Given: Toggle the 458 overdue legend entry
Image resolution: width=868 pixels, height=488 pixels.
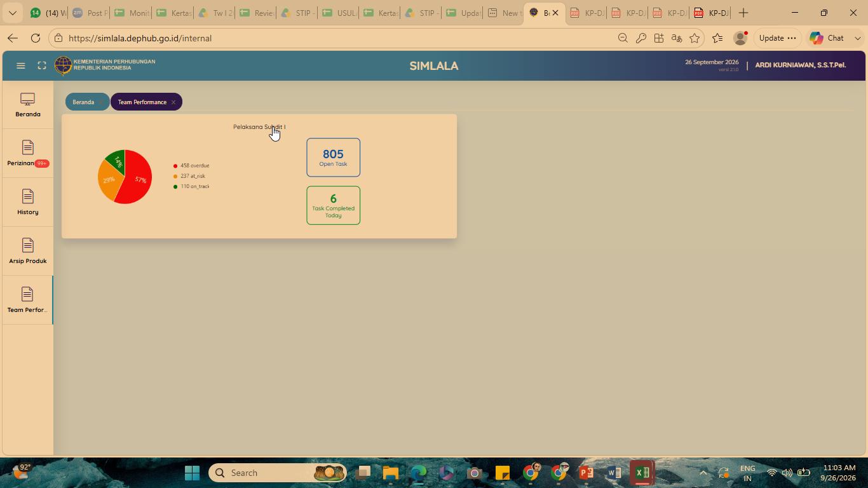Looking at the screenshot, I should (x=191, y=166).
